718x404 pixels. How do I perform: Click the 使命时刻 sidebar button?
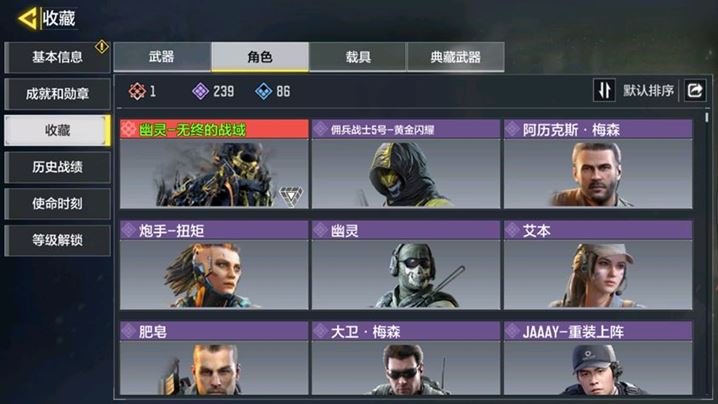[x=57, y=203]
